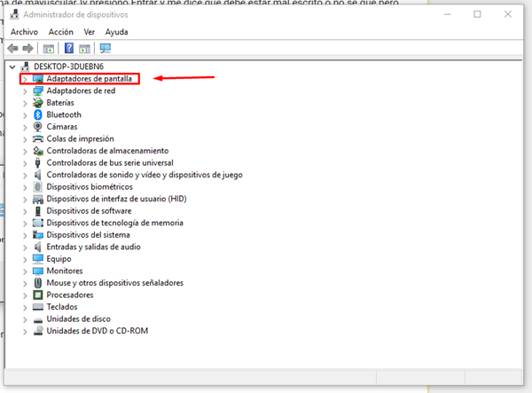Viewport: 532px width, 393px height.
Task: Click the Monitores monitor icon
Action: click(38, 271)
